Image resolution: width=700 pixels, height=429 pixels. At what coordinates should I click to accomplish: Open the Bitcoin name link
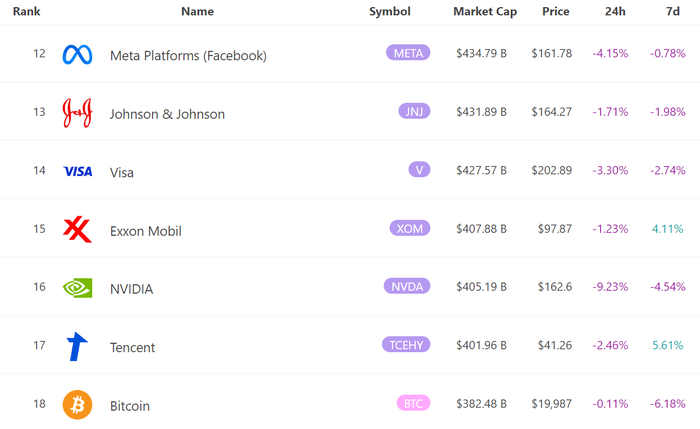tap(129, 406)
